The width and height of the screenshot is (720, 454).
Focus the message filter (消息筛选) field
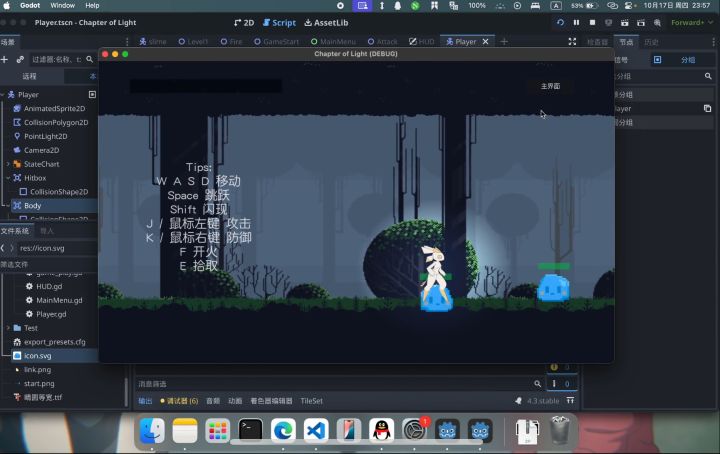(x=335, y=384)
